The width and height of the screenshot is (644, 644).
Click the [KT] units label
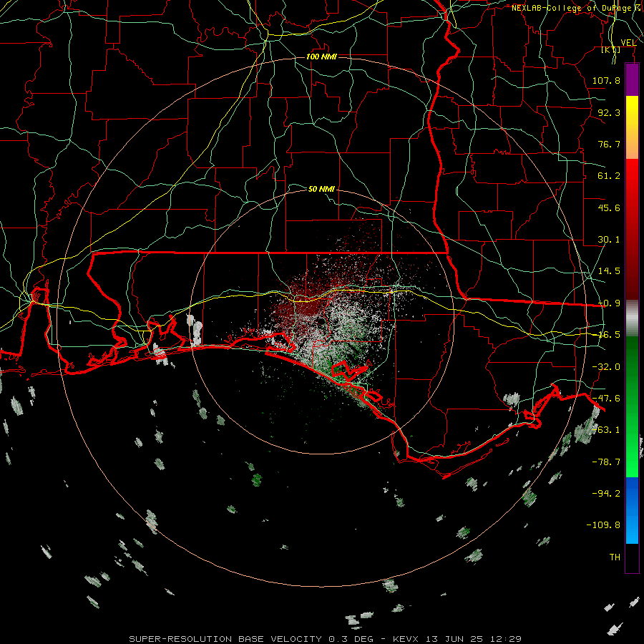611,49
